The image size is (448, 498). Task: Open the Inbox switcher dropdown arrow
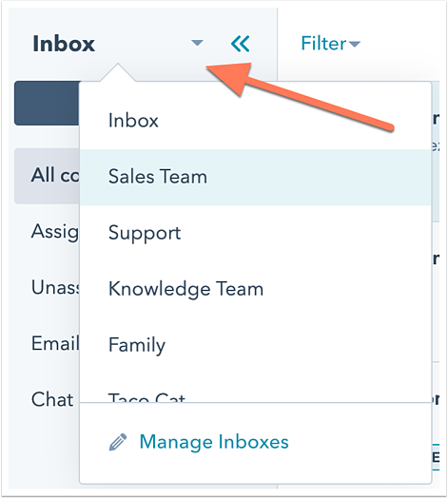click(x=197, y=43)
